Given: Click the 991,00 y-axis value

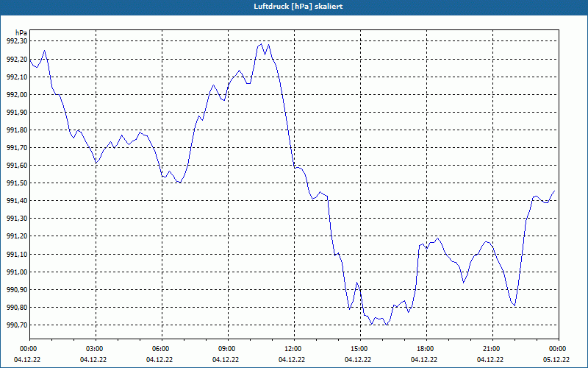Looking at the screenshot, I should tap(17, 272).
